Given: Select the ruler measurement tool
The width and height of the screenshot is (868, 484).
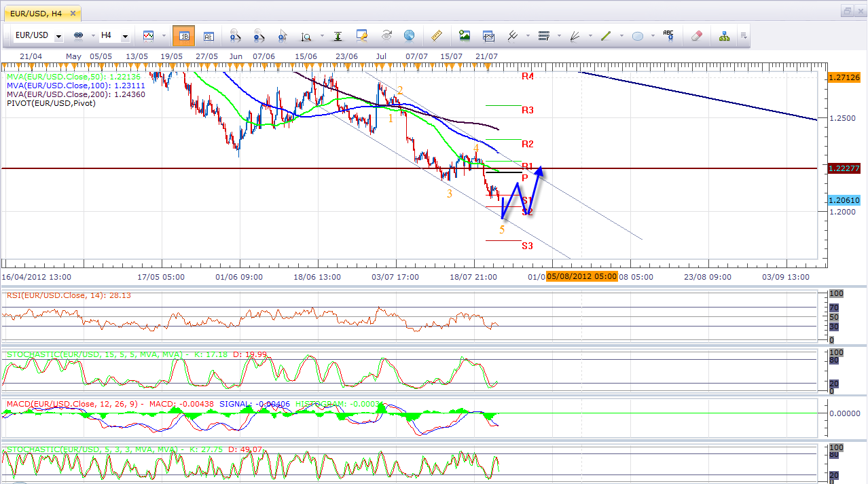Looking at the screenshot, I should pos(437,36).
